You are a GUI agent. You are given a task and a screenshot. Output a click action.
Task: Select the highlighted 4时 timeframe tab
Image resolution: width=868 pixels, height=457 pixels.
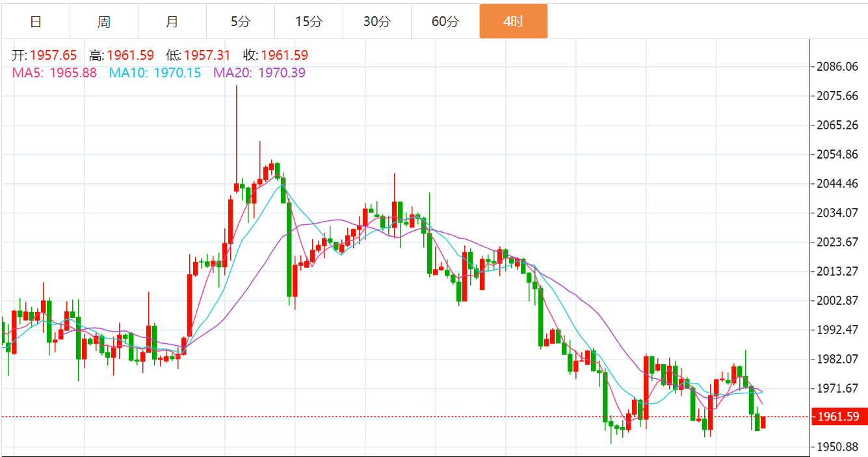514,21
